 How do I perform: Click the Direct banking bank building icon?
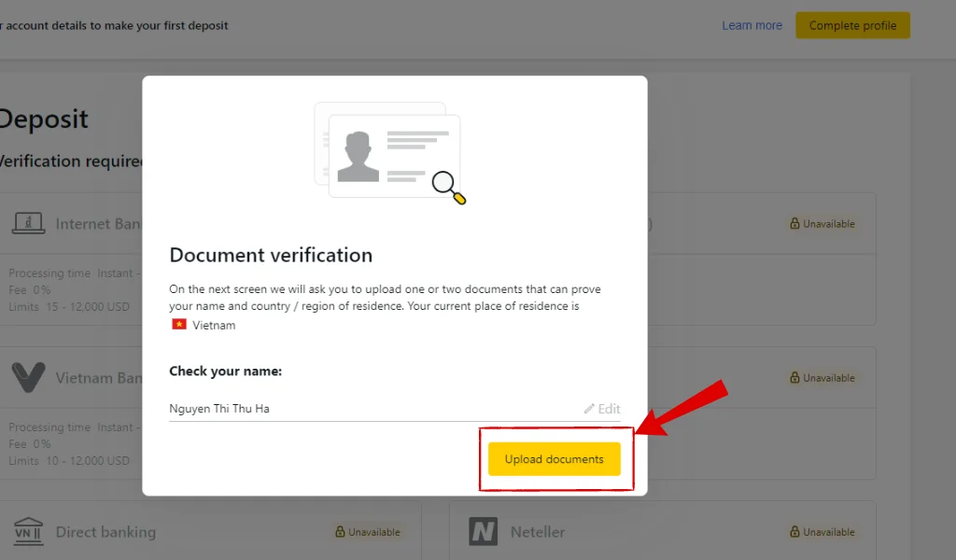click(28, 531)
